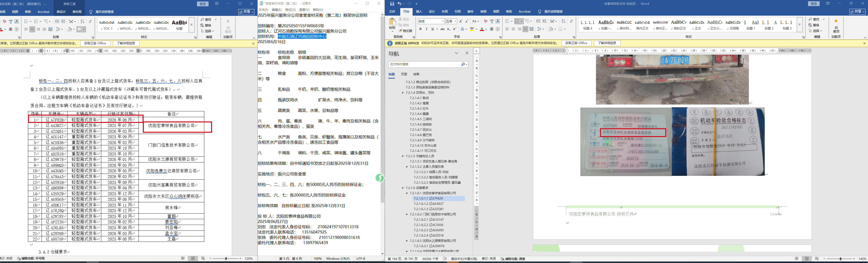Screen dimensions: 868x263
Task: Sort paragraphs (A-Z) in right Word window
Action: tap(563, 21)
